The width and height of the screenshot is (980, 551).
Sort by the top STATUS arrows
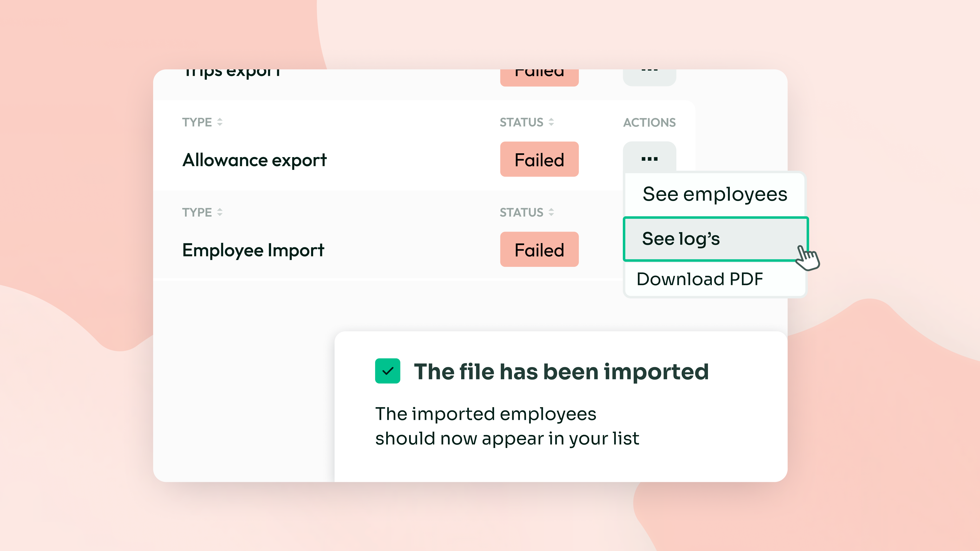(551, 122)
